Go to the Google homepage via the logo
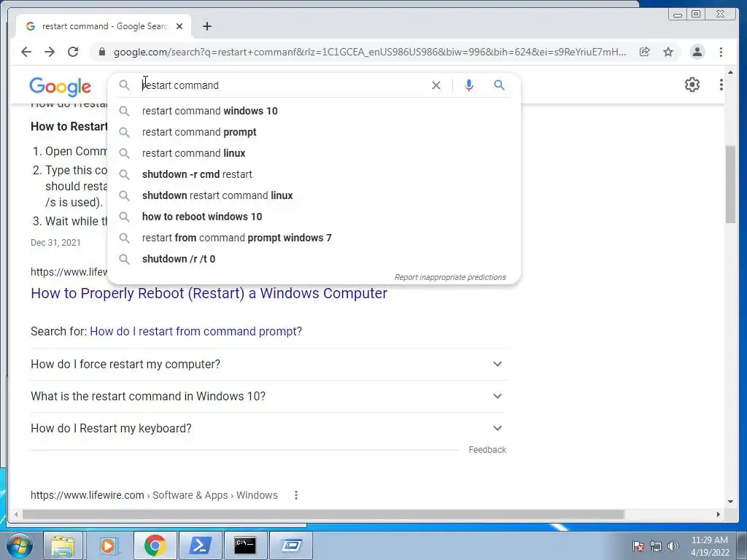Screen dimensions: 747x560 pos(60,86)
